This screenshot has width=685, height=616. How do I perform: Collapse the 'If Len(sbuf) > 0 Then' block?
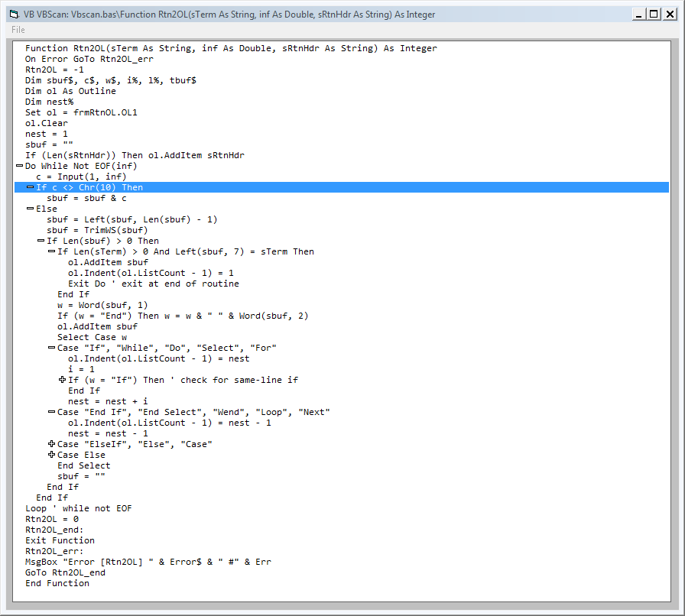(x=41, y=241)
